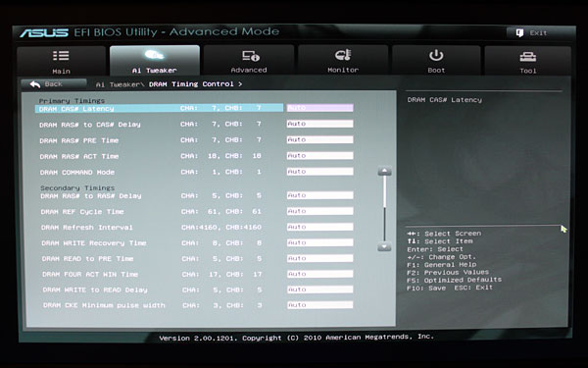
Task: Open the Boot power icon tab
Action: 436,55
